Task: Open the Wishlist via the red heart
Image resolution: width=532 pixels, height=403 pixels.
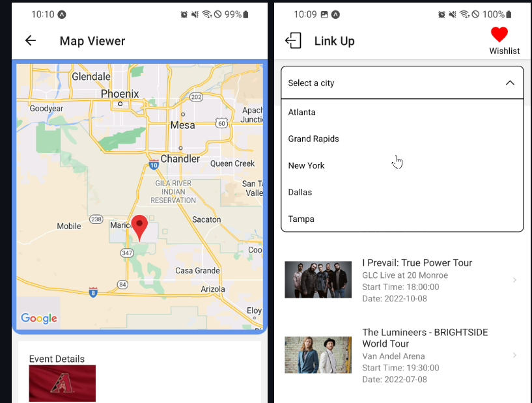Action: click(x=499, y=35)
